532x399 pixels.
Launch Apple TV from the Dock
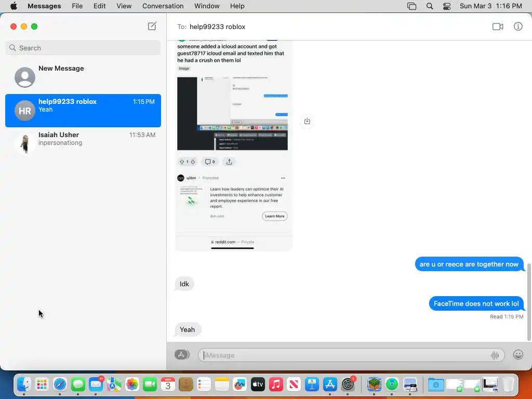click(x=258, y=385)
